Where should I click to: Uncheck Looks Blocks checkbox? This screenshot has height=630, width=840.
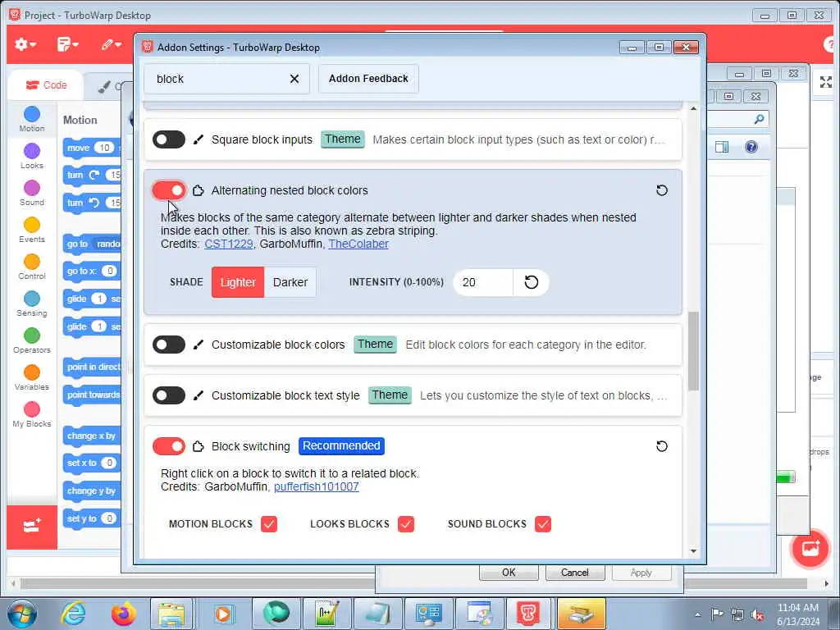[x=406, y=524]
